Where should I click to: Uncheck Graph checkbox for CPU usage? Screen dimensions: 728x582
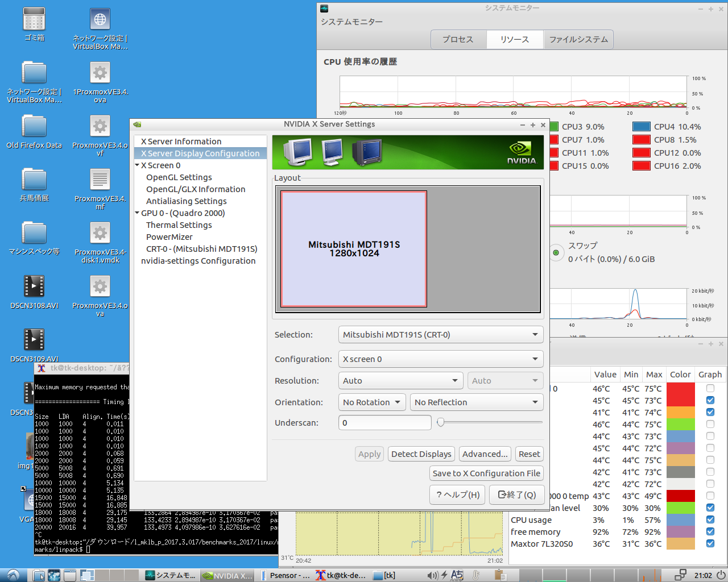pos(710,519)
